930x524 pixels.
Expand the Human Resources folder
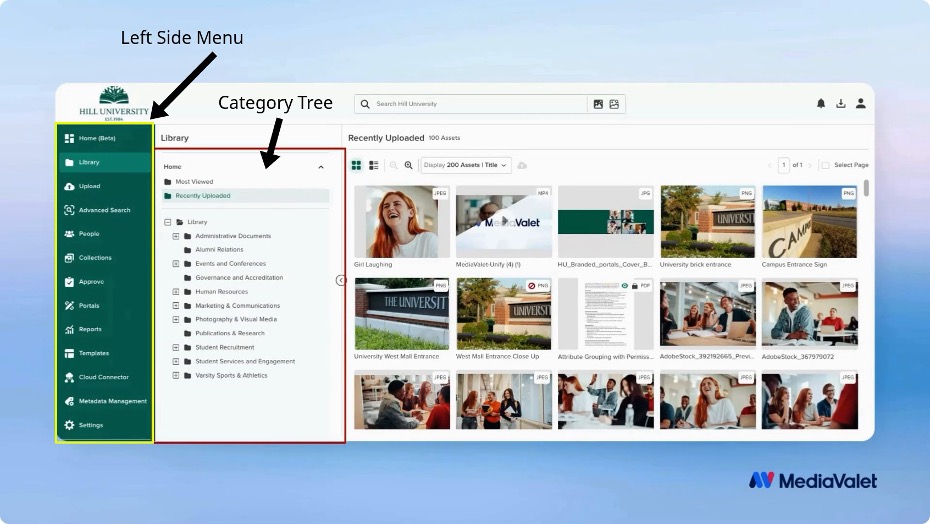coord(176,292)
